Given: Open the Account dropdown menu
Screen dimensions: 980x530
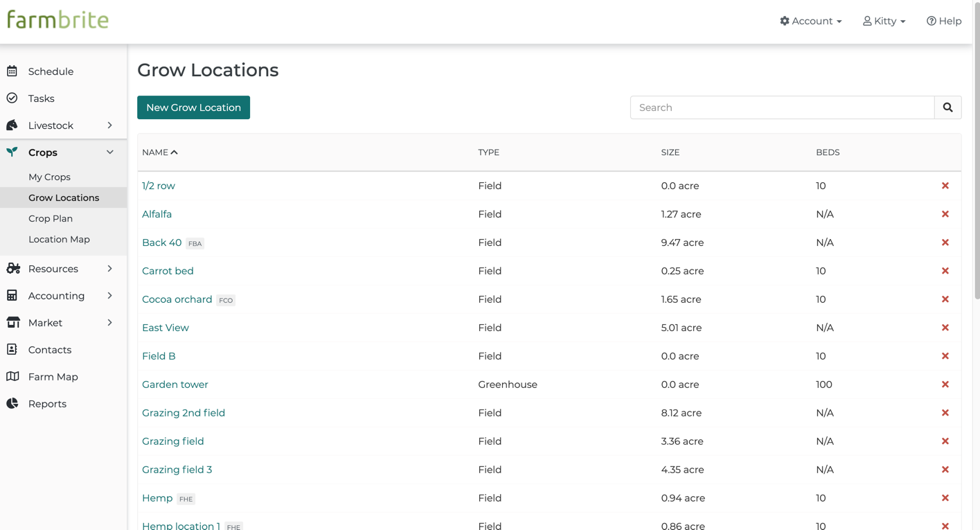Looking at the screenshot, I should click(811, 21).
